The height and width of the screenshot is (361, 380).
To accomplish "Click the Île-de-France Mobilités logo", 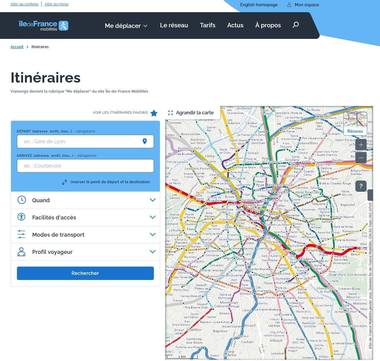I will click(43, 25).
